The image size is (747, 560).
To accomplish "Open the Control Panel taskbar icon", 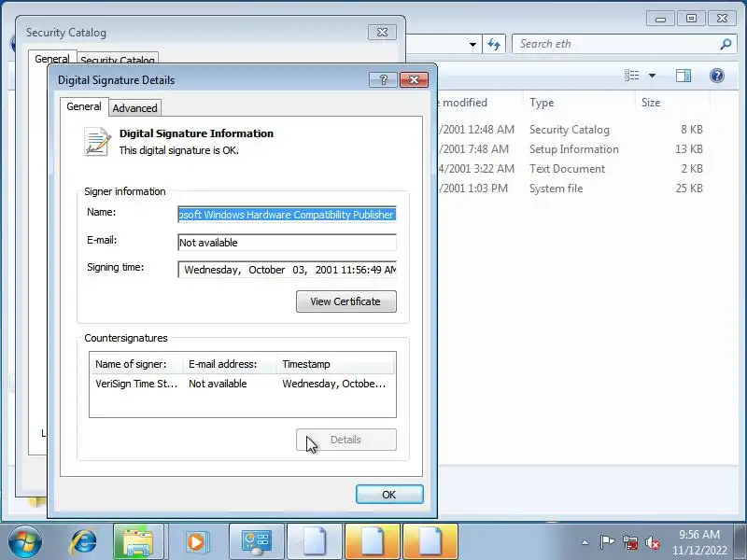I will point(256,542).
